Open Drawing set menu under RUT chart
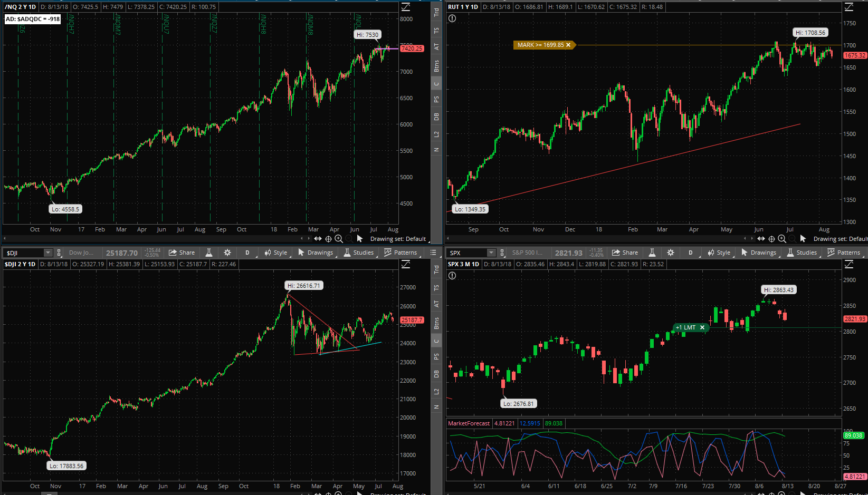This screenshot has height=495, width=868. tap(840, 239)
